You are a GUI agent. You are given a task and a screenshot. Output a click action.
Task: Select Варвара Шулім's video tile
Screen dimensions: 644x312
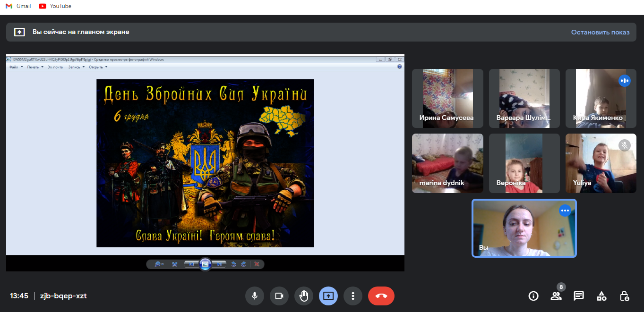(524, 99)
